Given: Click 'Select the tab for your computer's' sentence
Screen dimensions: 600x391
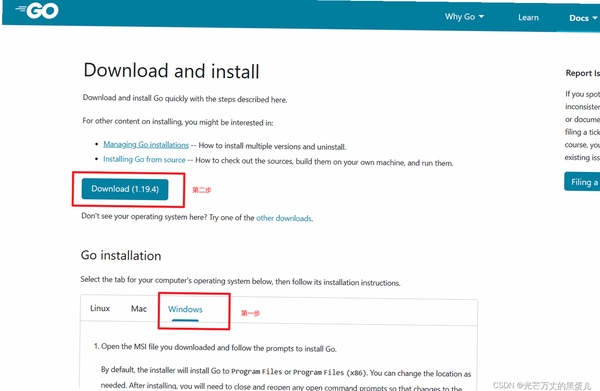Looking at the screenshot, I should click(240, 281).
